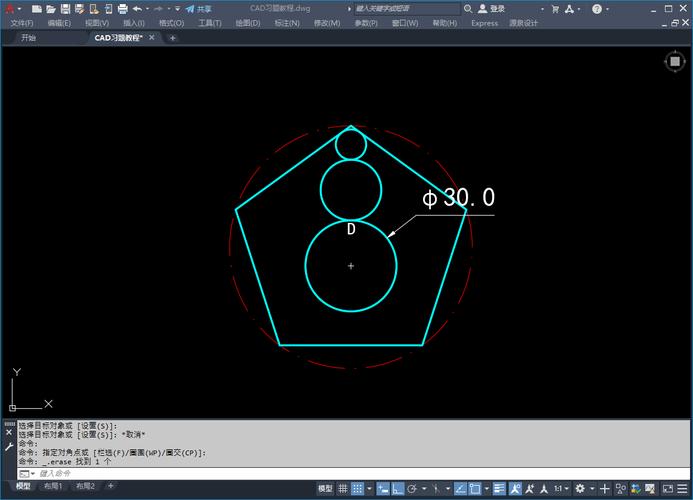Click the keyword search input field

(x=407, y=8)
